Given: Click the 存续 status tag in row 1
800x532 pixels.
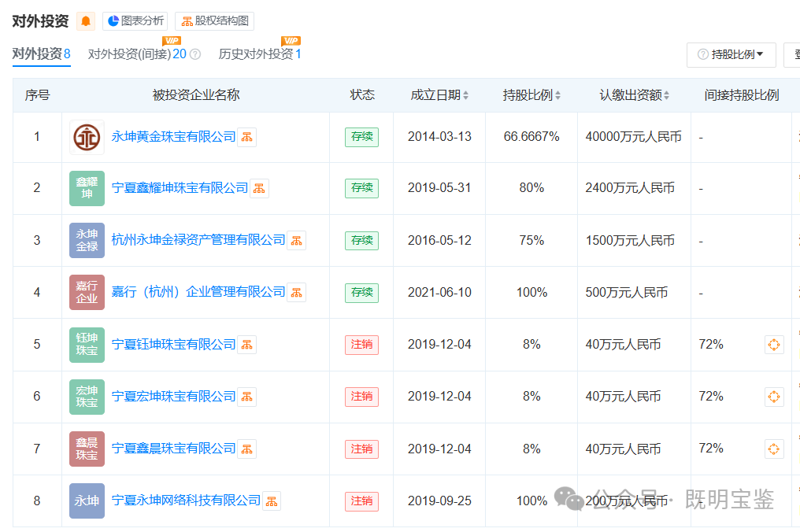Looking at the screenshot, I should (361, 136).
